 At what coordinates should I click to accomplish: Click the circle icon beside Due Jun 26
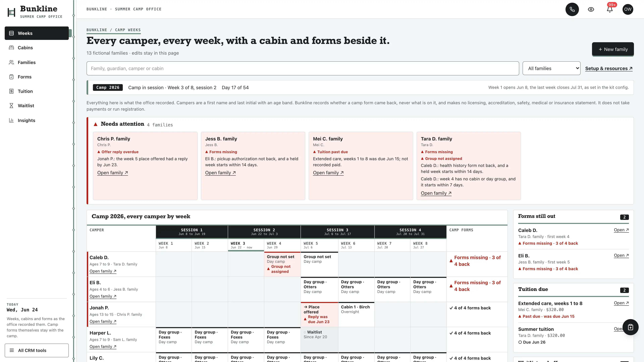520,342
